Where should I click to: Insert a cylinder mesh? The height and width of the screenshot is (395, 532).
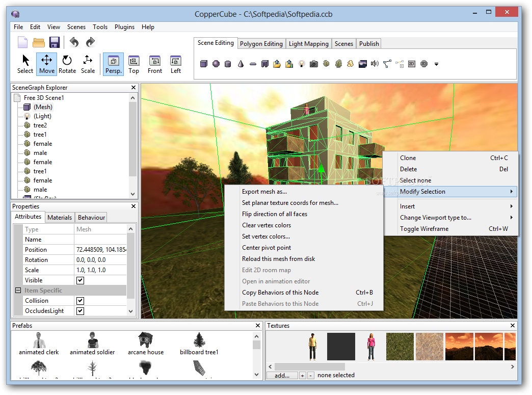click(228, 64)
